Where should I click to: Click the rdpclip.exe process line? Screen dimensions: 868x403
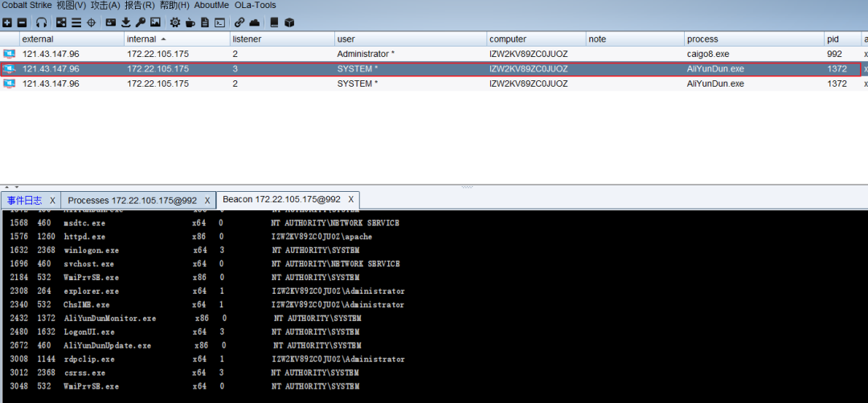[x=207, y=360]
